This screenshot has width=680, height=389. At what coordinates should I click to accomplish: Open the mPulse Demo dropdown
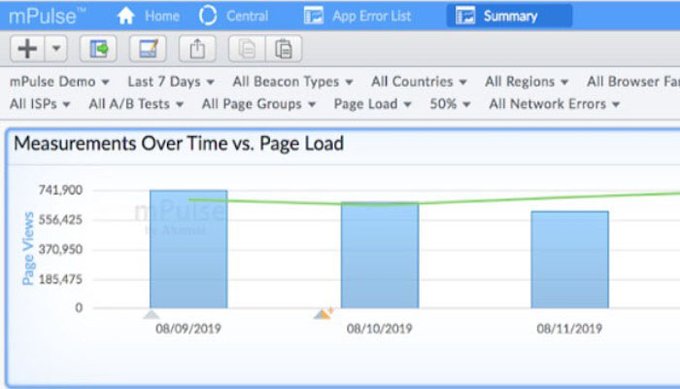point(59,82)
